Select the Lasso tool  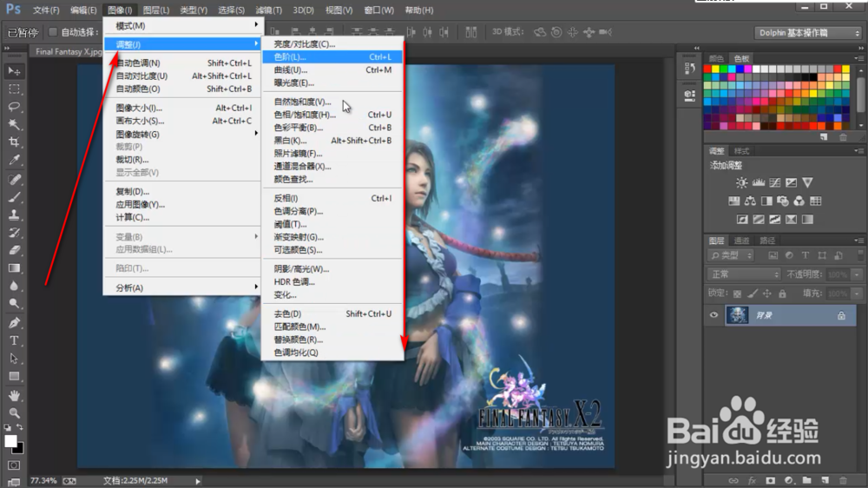click(14, 106)
